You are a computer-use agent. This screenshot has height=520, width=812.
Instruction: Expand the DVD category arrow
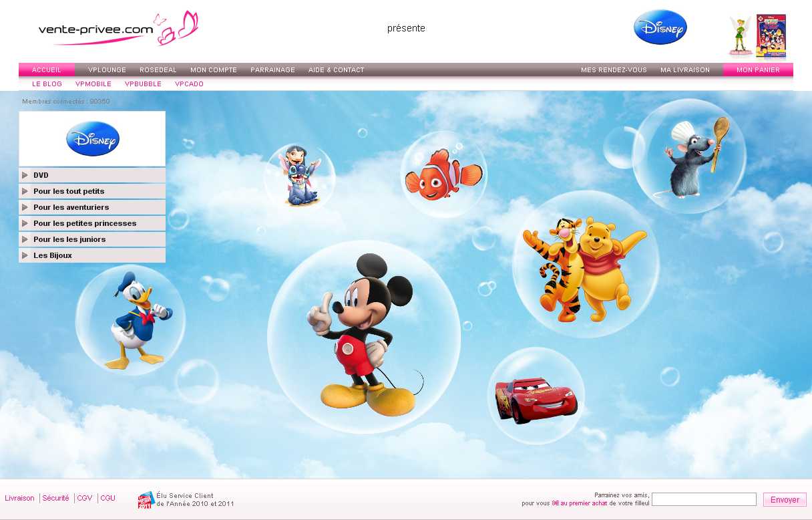(x=25, y=175)
